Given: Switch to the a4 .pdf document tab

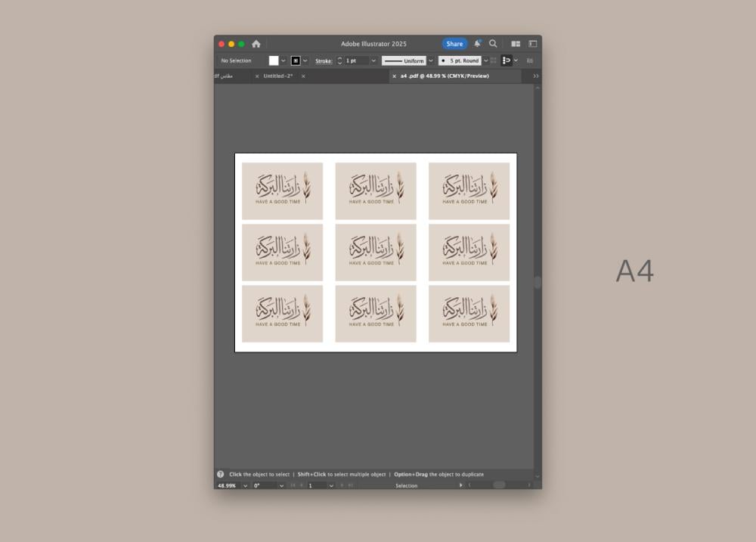Looking at the screenshot, I should [445, 76].
